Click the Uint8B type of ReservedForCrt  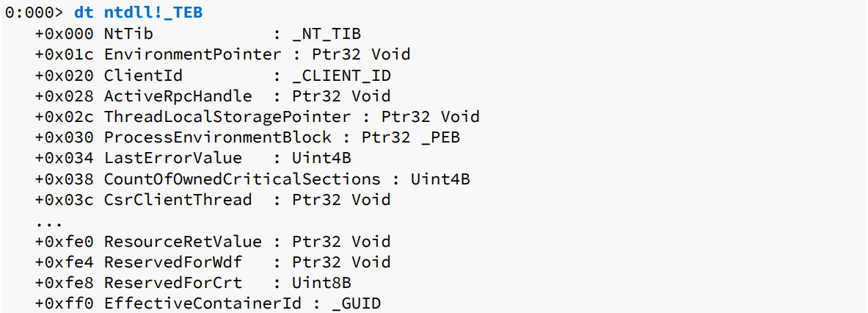[321, 282]
